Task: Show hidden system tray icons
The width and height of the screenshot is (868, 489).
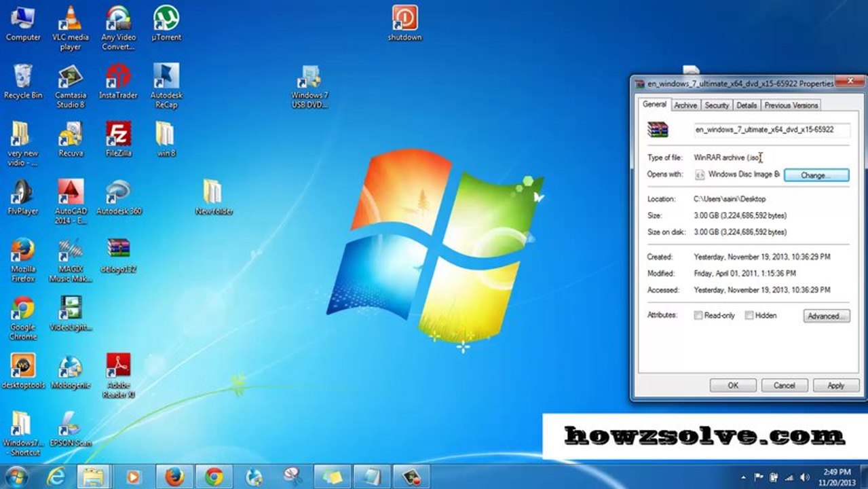Action: coord(744,477)
